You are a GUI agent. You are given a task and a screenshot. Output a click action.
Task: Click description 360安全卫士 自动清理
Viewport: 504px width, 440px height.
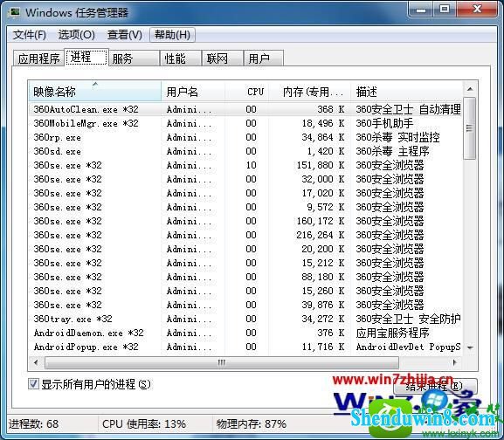408,109
